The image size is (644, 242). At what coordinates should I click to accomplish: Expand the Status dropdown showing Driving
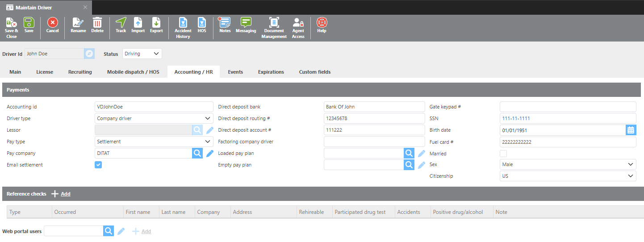[x=142, y=54]
